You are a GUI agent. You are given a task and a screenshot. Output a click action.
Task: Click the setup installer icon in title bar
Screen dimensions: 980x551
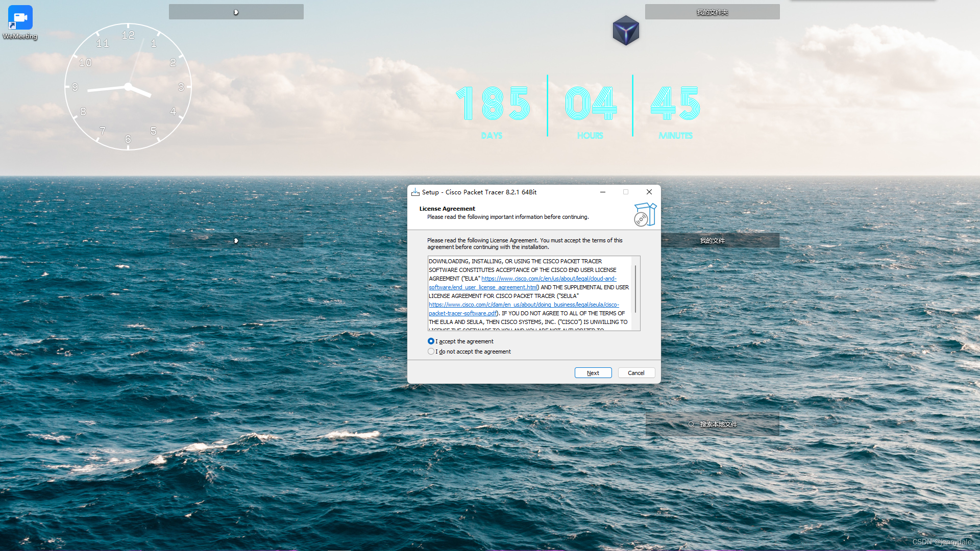415,192
